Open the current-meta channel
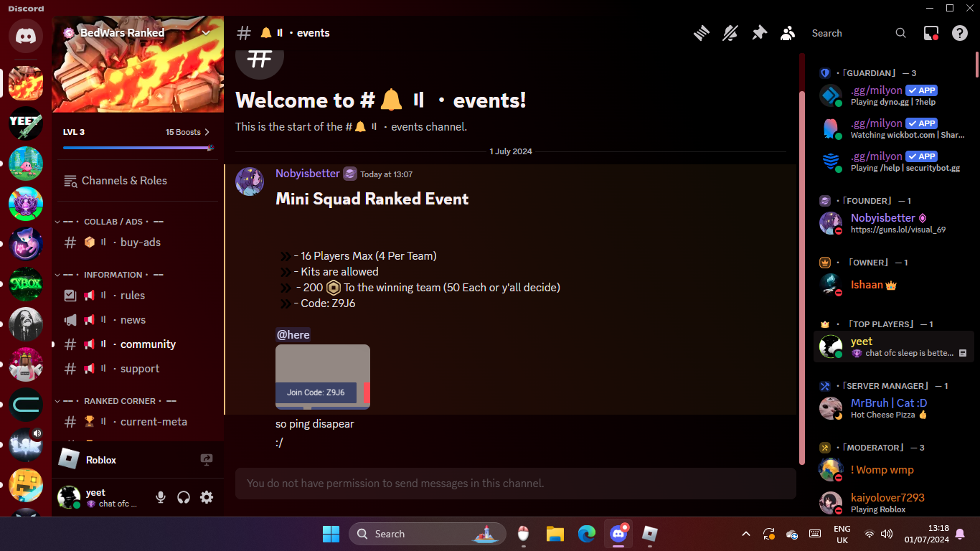980x551 pixels. click(138, 422)
